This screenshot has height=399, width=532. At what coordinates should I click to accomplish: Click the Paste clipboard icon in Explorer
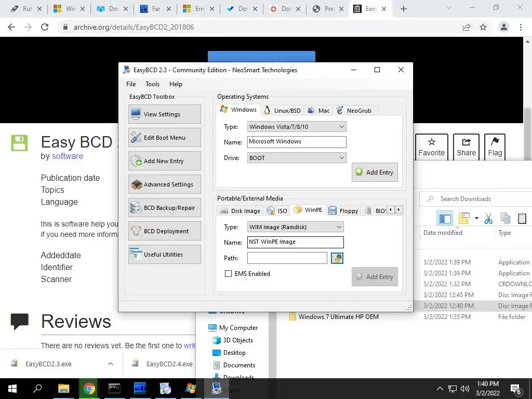(522, 218)
